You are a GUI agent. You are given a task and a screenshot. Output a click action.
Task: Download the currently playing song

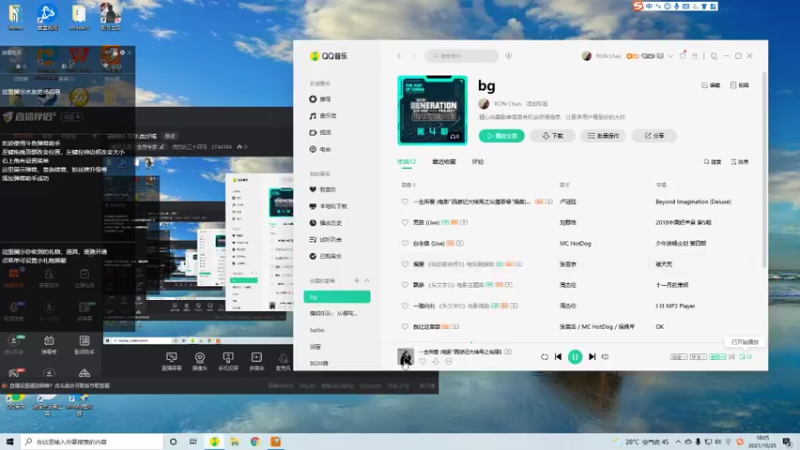click(436, 361)
